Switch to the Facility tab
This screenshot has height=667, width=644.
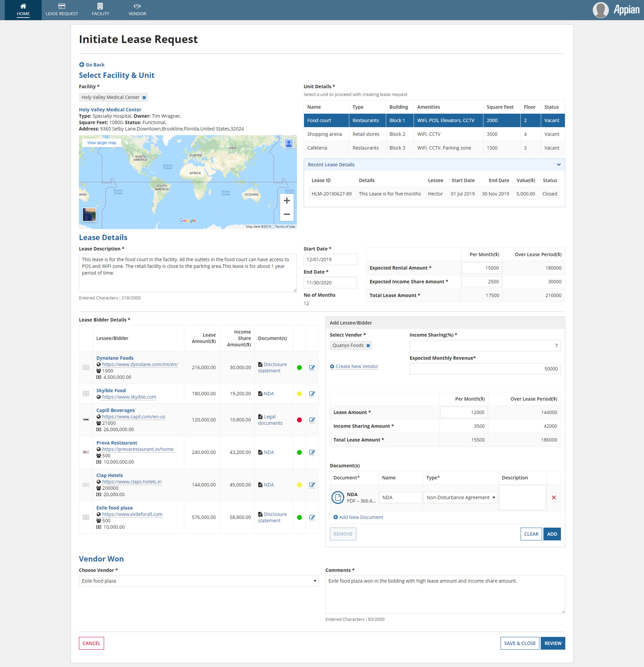click(x=100, y=10)
